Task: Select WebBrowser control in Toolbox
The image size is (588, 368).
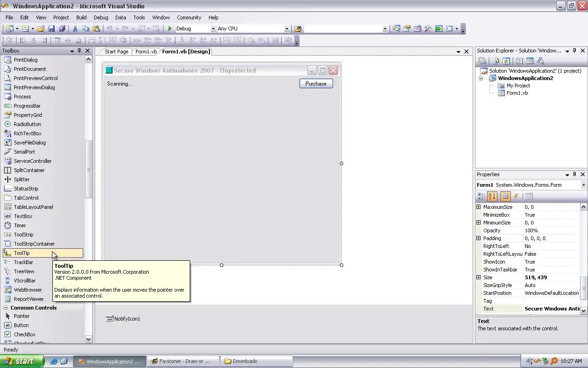Action: coord(28,290)
